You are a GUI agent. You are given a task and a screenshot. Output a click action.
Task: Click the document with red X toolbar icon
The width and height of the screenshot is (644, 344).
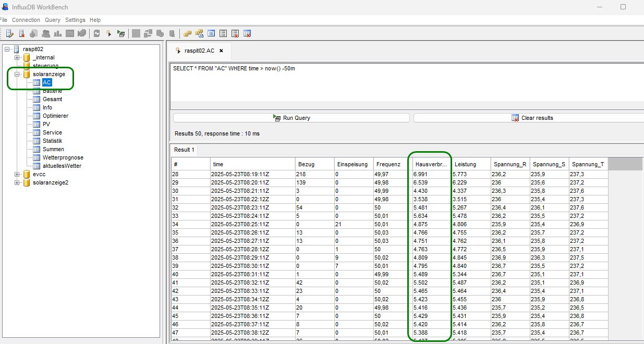pyautogui.click(x=22, y=33)
